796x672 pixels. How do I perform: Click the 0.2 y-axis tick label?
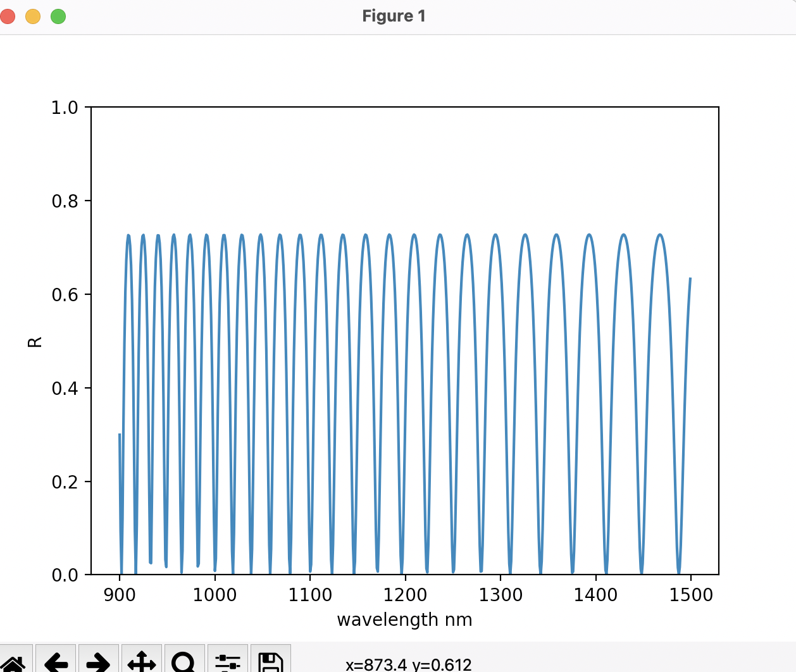tap(65, 482)
